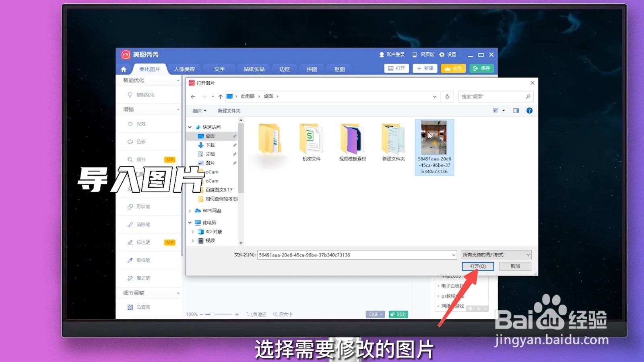Select 智能优化 tool in sidebar
The width and height of the screenshot is (644, 362).
141,95
